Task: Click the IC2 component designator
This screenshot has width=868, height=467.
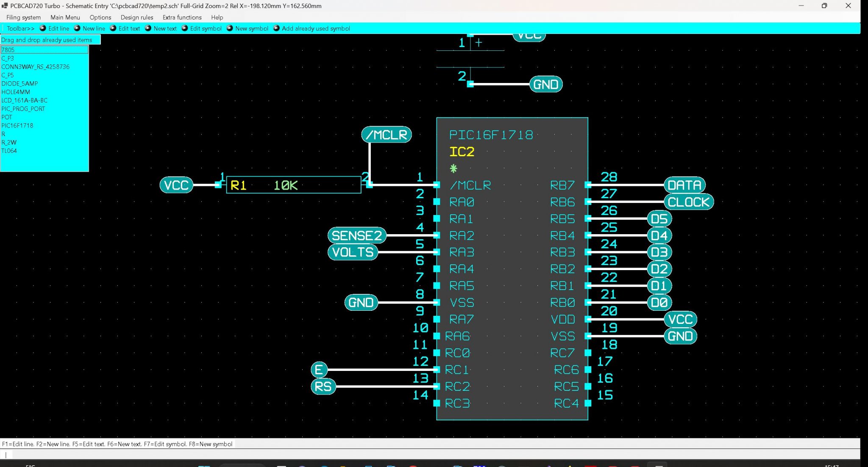Action: (x=462, y=152)
